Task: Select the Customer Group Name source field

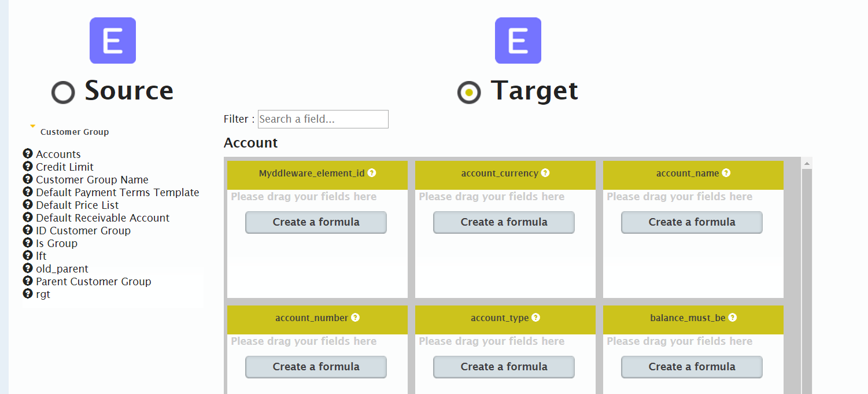Action: tap(92, 179)
